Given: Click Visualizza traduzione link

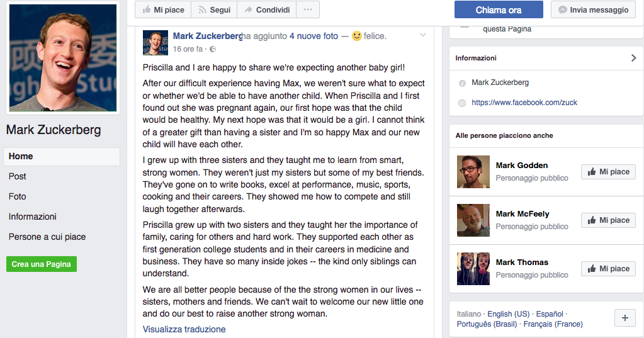Looking at the screenshot, I should [x=184, y=329].
